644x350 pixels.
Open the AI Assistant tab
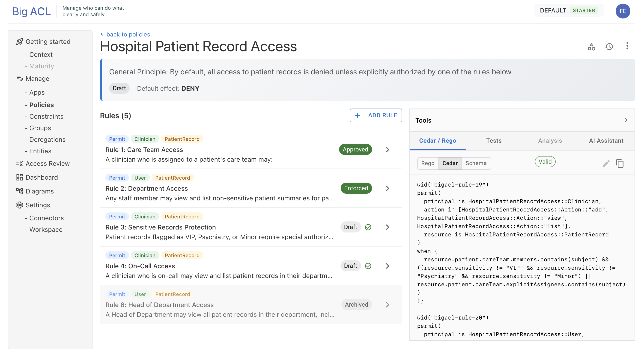click(606, 141)
